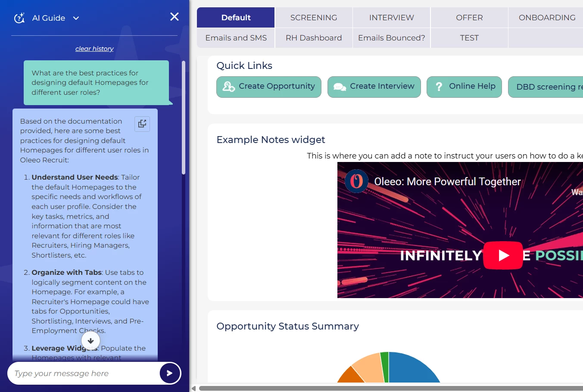Image resolution: width=583 pixels, height=392 pixels.
Task: Close the AI Guide panel
Action: click(x=175, y=17)
